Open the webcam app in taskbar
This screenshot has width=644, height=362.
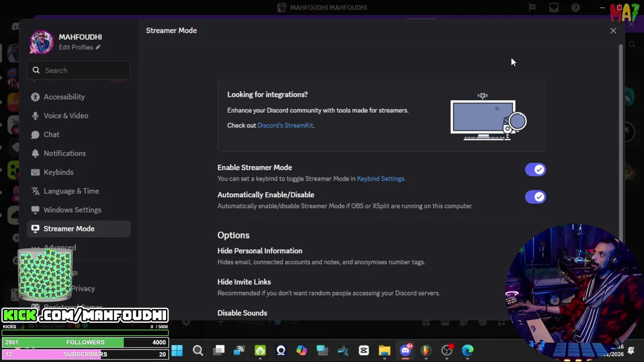click(x=281, y=350)
